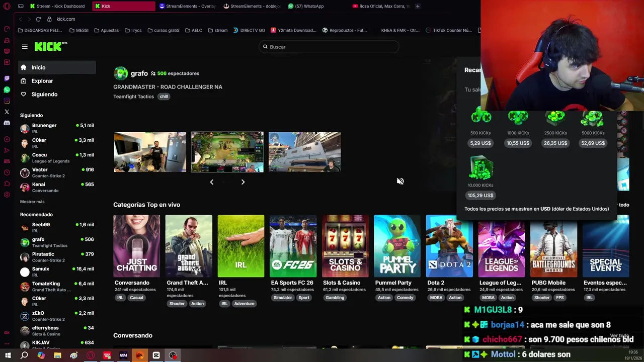Open new browser tab

click(418, 6)
